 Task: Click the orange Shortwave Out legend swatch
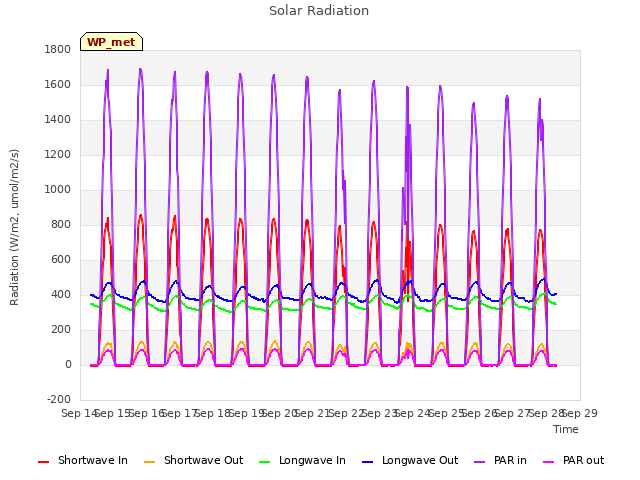point(150,462)
